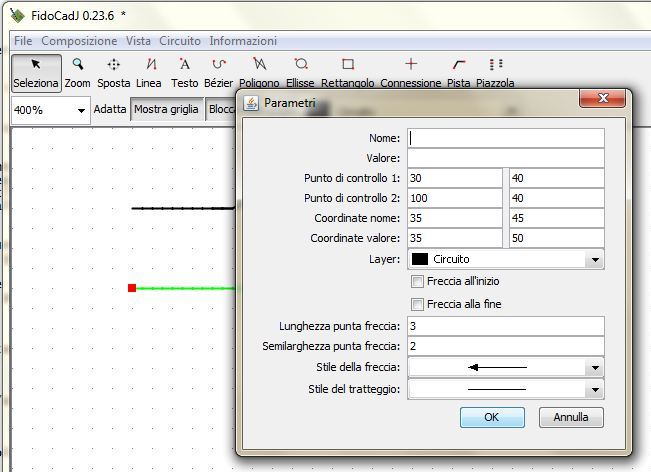Screen dimensions: 651x472
Task: Toggle the Mostra griglia button
Action: click(x=167, y=110)
